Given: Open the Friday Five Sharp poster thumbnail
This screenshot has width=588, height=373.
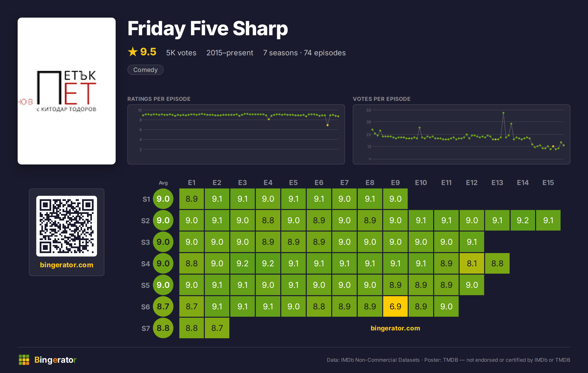Looking at the screenshot, I should 67,91.
